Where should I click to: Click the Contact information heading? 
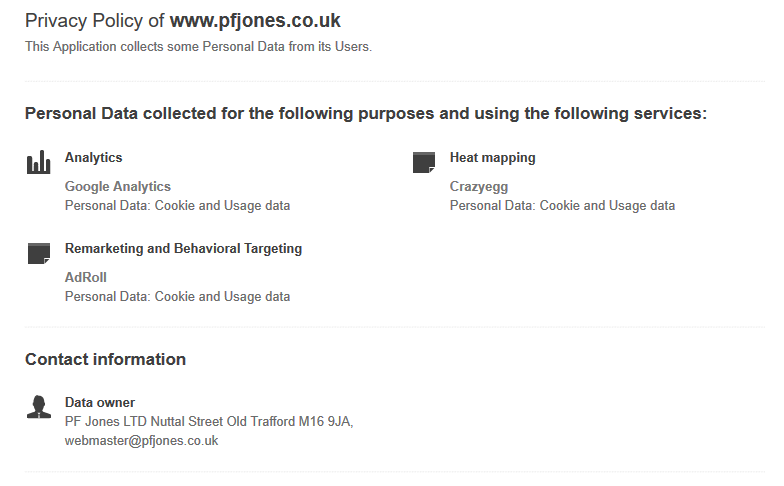pyautogui.click(x=106, y=359)
